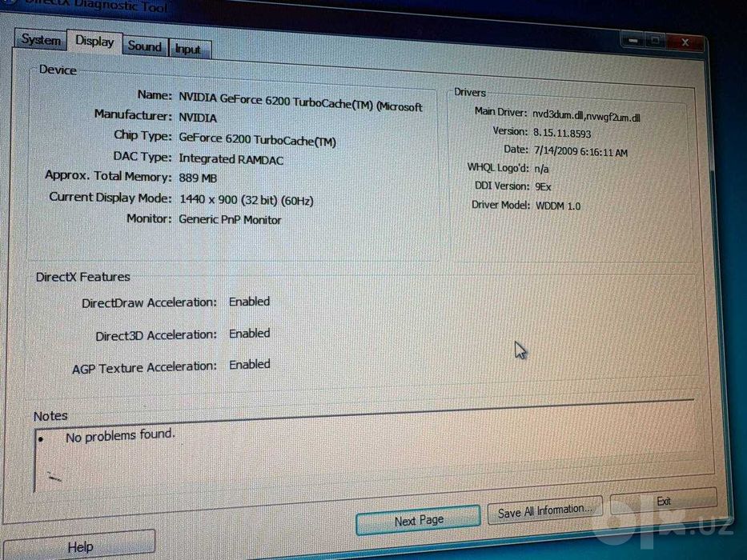The image size is (747, 560).
Task: Select the Display tab
Action: click(x=94, y=42)
